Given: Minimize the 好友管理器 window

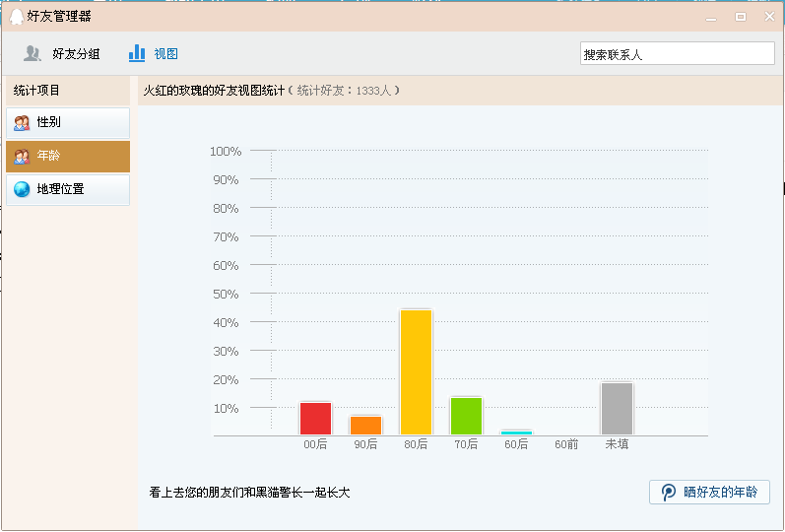Looking at the screenshot, I should coord(711,17).
